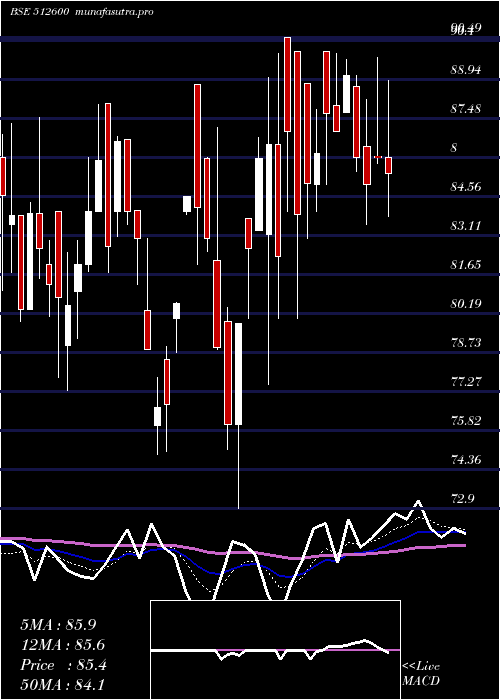This screenshot has height=700, width=500.
Task: Click the Price : 85.4 reading
Action: point(63,665)
